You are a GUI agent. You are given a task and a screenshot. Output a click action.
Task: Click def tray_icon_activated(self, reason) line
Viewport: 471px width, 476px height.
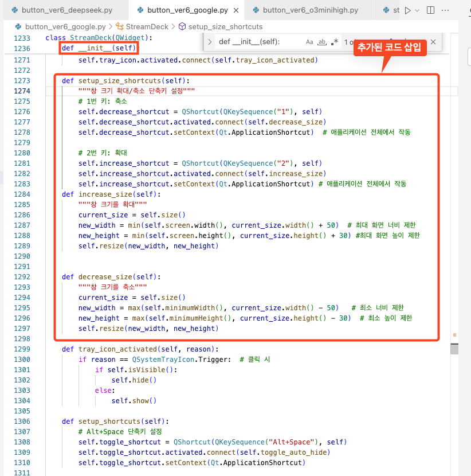[x=140, y=349]
